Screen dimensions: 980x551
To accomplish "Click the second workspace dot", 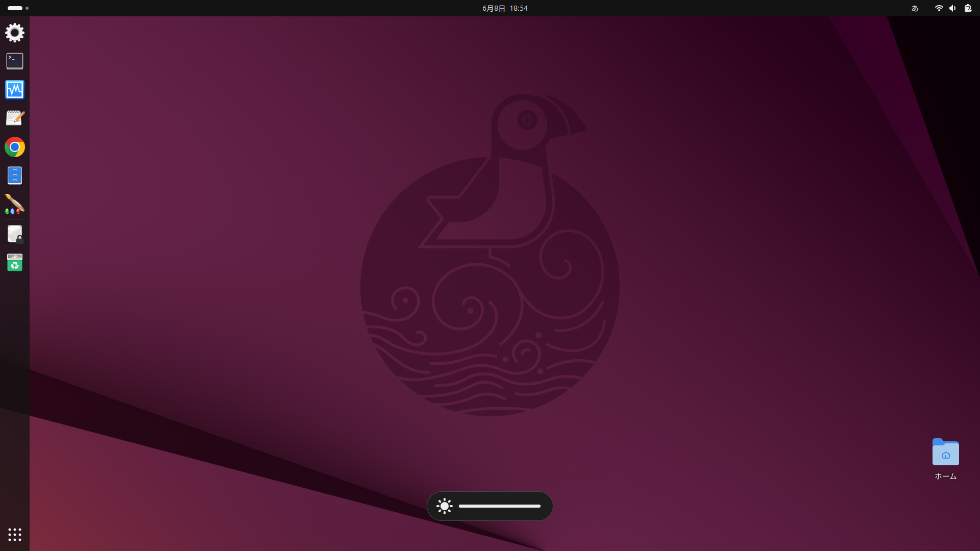I will [x=27, y=8].
